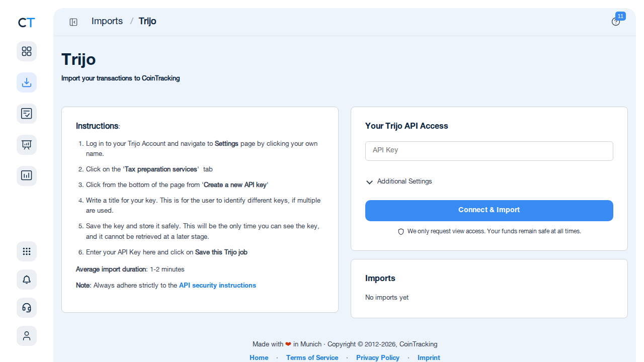Go to Imports breadcrumb
This screenshot has width=644, height=362.
[107, 21]
